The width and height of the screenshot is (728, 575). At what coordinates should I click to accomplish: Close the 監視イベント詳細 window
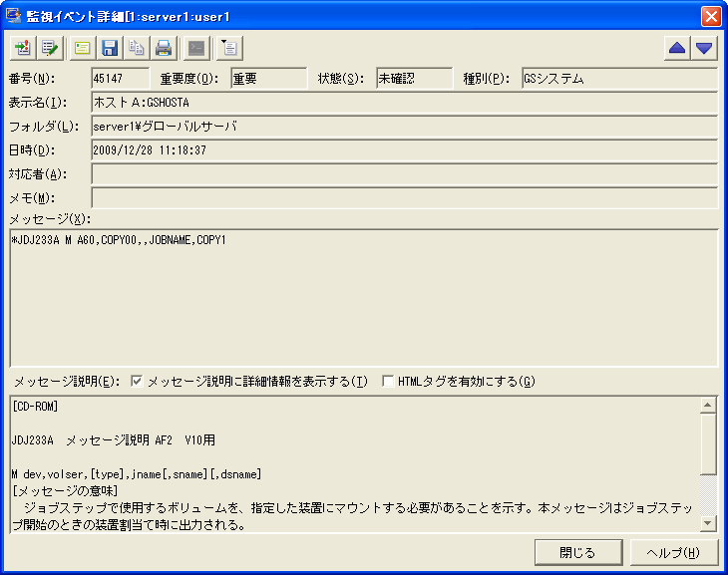[711, 16]
